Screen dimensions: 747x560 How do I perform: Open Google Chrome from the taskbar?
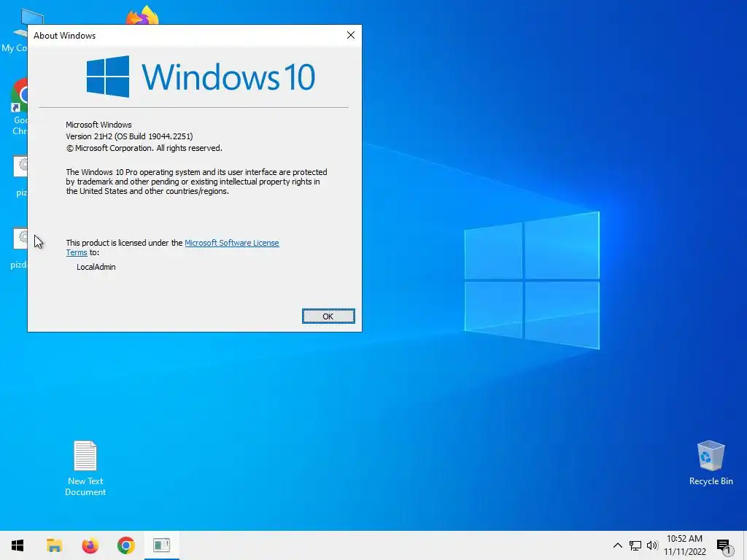pos(125,545)
